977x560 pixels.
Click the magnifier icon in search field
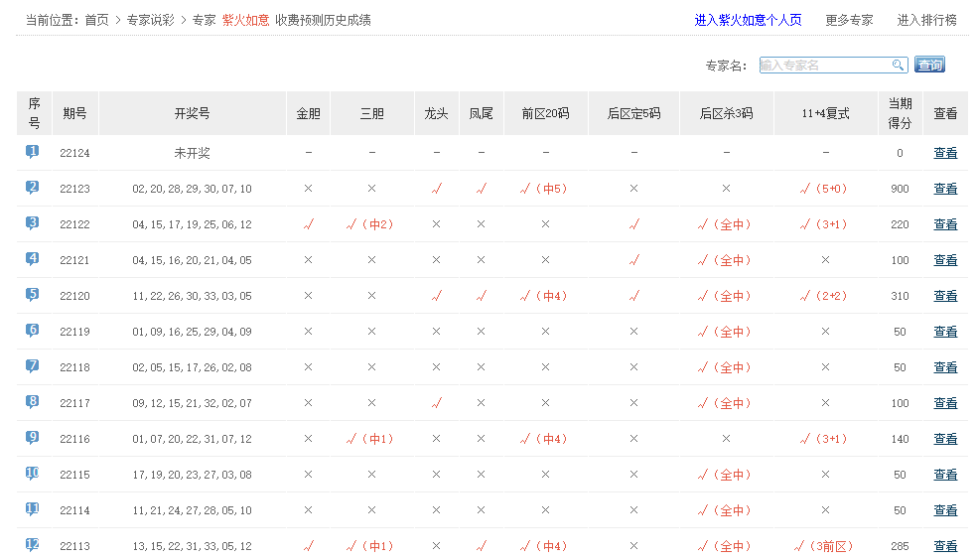click(898, 65)
